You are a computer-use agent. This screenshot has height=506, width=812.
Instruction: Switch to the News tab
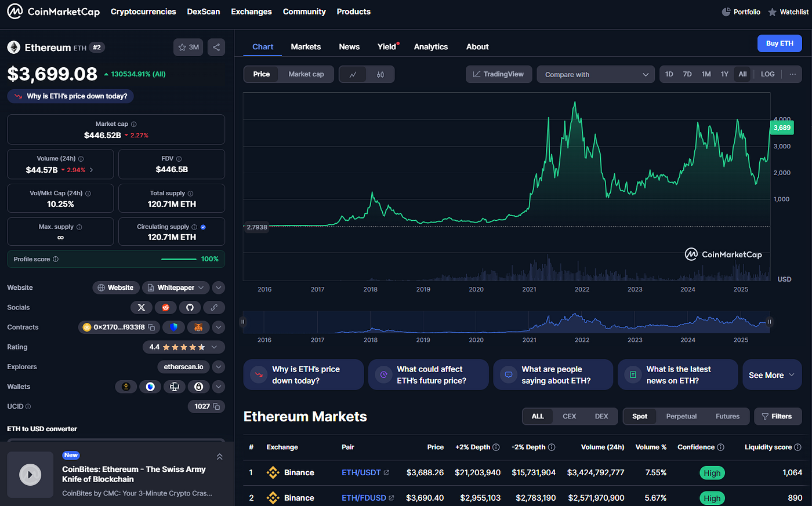[x=349, y=46]
